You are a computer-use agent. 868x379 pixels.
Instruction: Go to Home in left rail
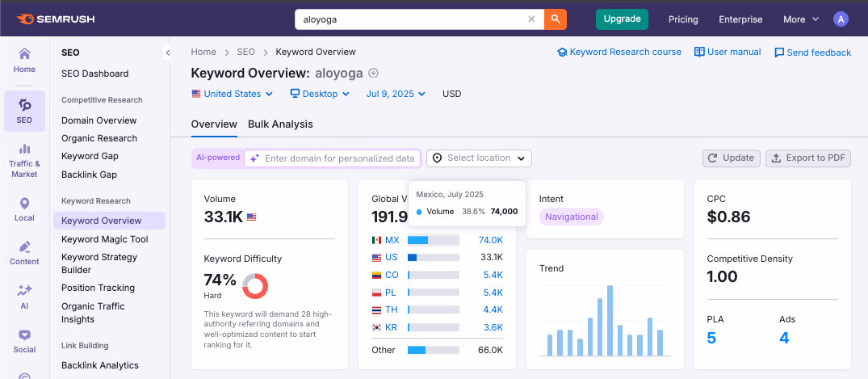tap(24, 61)
